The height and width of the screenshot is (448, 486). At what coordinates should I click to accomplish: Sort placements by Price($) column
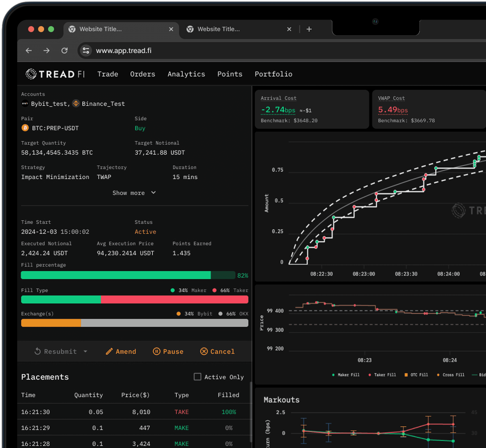click(x=135, y=395)
